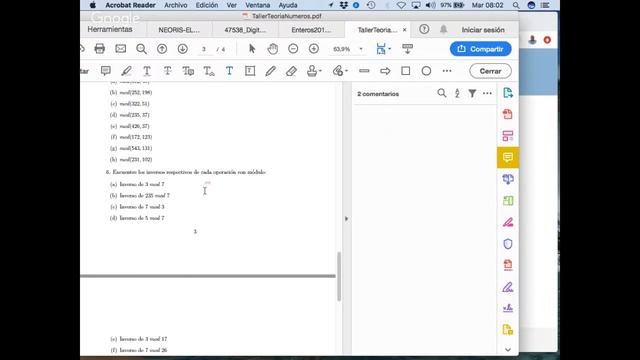Switch to the 47538_Digit... document tab
Viewport: 640px width, 360px height.
245,30
